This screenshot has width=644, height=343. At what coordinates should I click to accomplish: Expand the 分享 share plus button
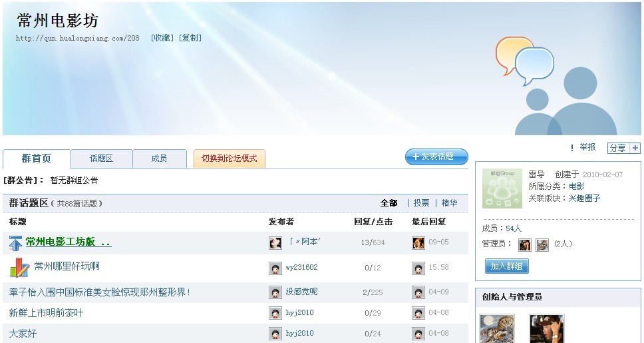point(635,148)
